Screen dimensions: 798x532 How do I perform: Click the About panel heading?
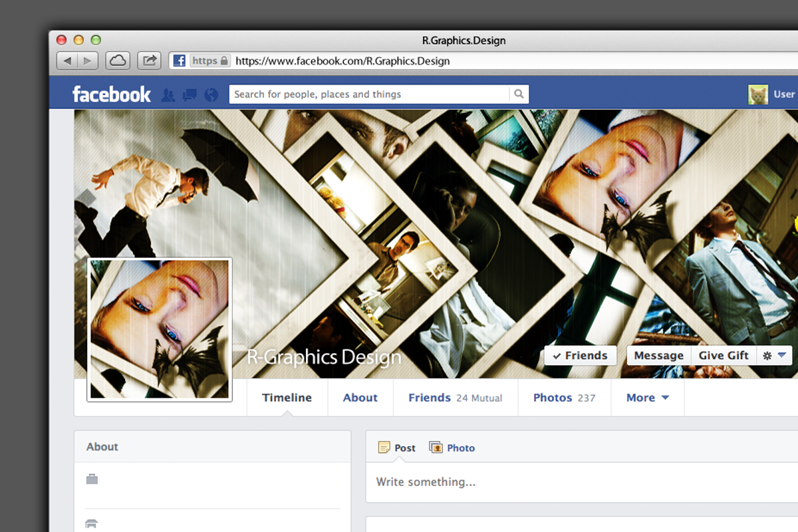(x=102, y=447)
